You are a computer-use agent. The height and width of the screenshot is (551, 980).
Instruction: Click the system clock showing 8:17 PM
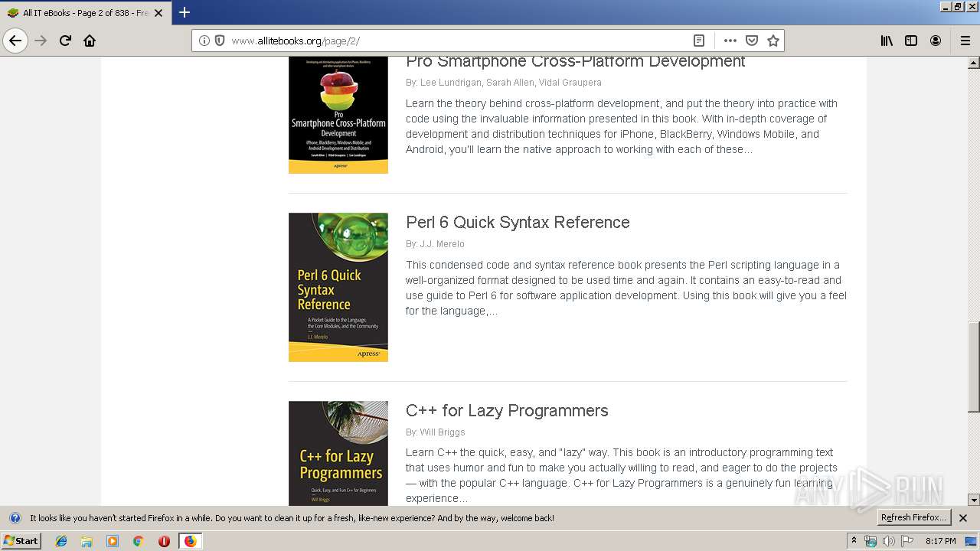(940, 541)
